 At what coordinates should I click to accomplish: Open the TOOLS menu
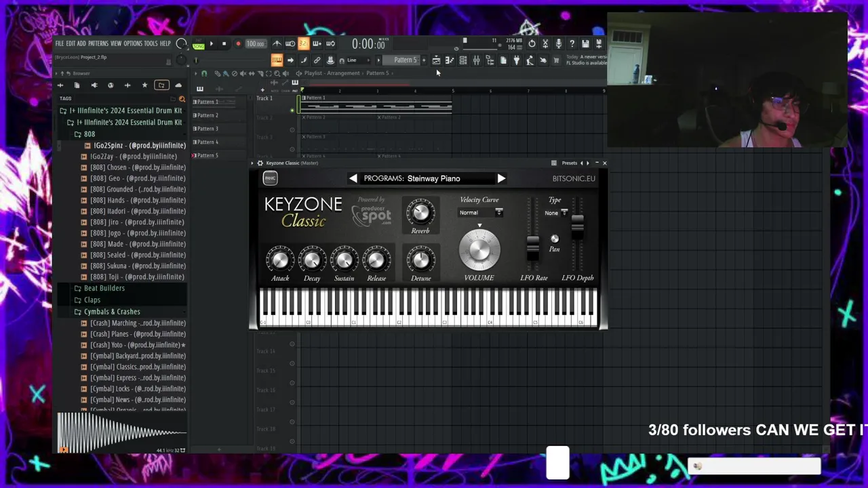[151, 44]
